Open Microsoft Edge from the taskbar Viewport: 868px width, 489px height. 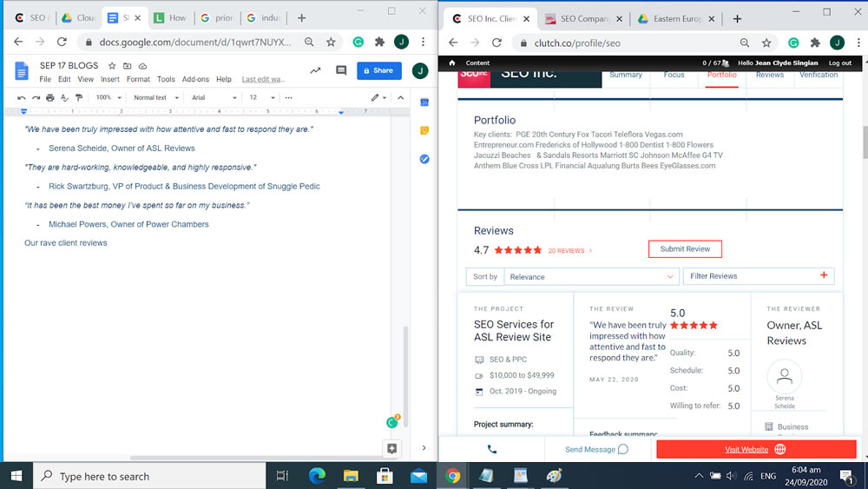click(317, 476)
